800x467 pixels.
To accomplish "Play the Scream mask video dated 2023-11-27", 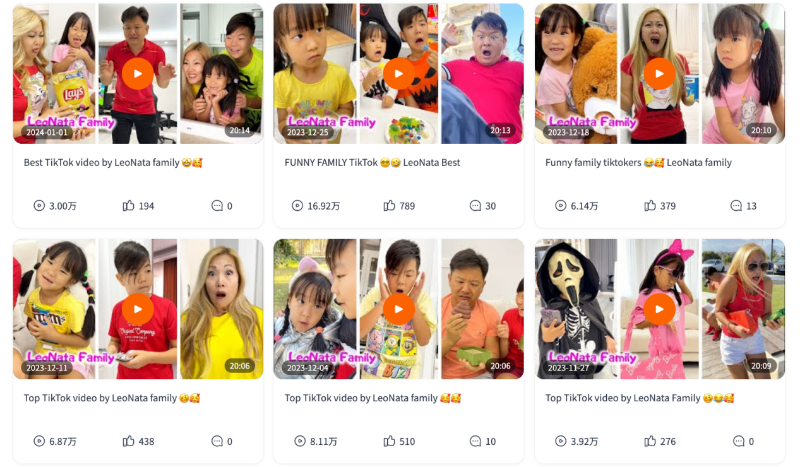I will [659, 309].
